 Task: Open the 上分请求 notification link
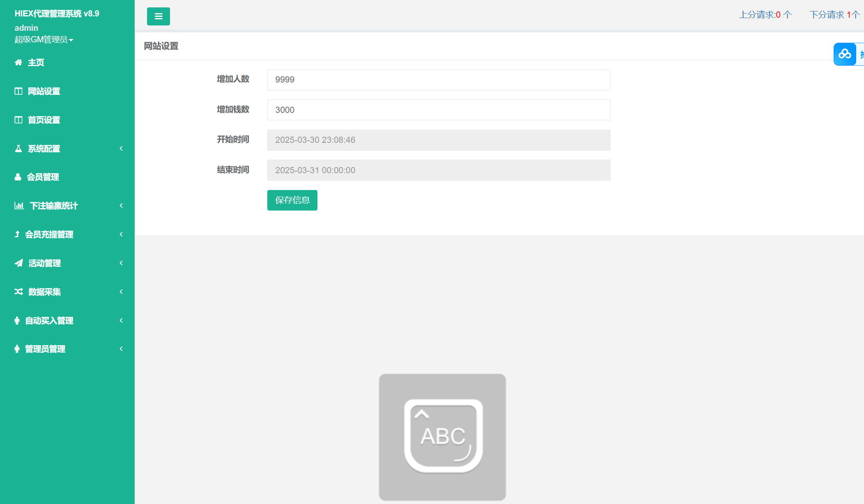[x=765, y=15]
